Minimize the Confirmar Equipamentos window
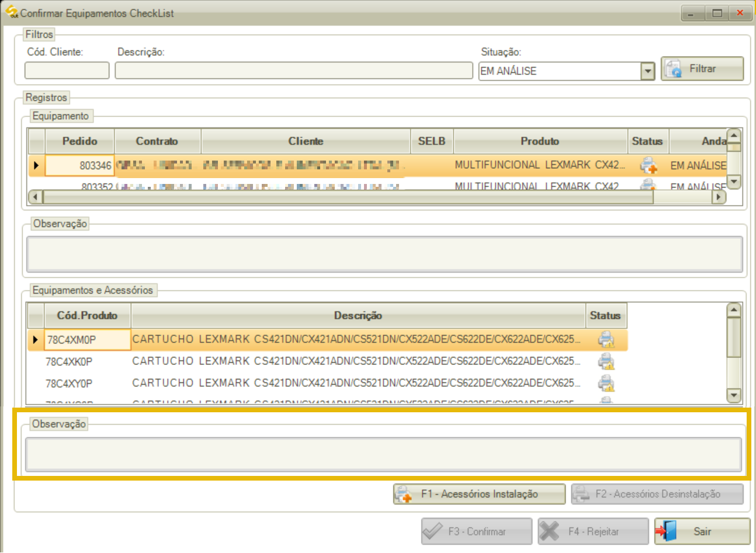 tap(692, 13)
